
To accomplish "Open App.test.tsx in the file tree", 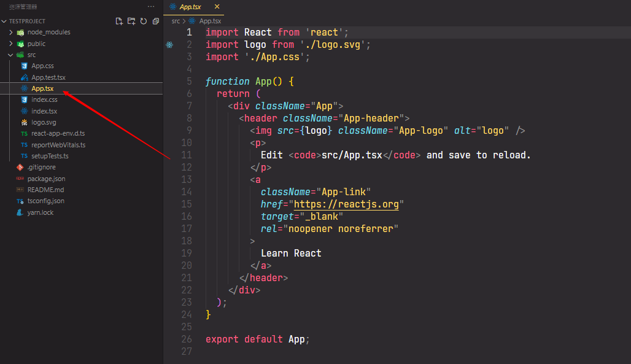I will (x=48, y=77).
